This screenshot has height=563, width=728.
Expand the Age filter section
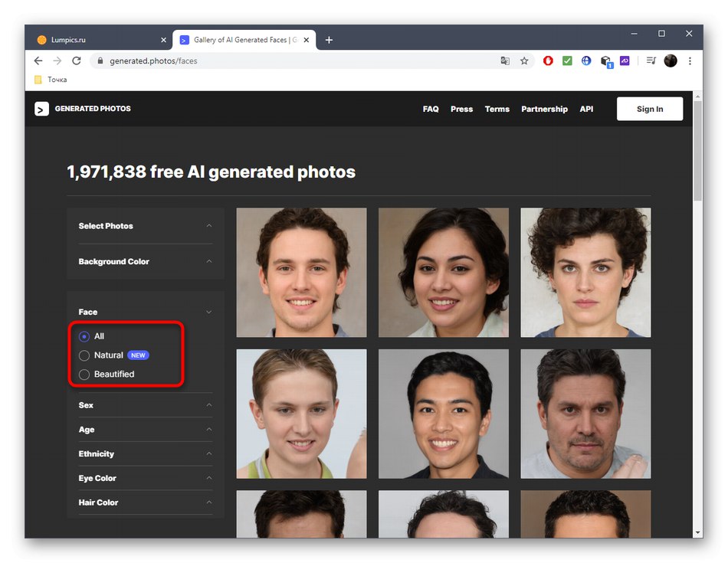[x=146, y=430]
